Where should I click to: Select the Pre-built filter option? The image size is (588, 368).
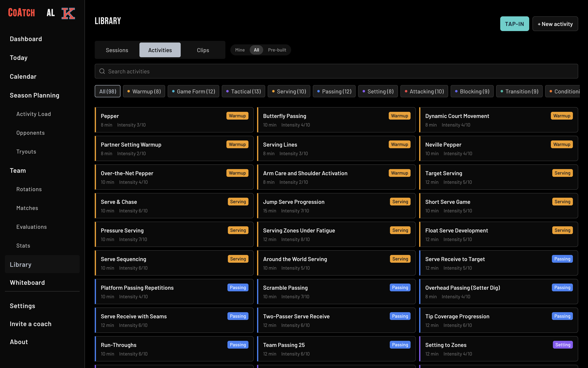point(277,50)
